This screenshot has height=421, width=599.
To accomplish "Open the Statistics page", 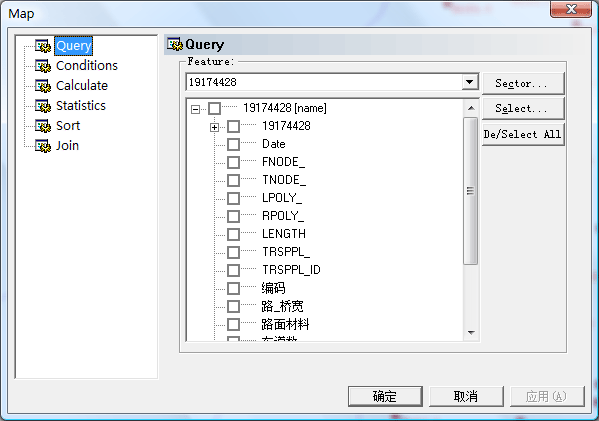I will point(81,105).
